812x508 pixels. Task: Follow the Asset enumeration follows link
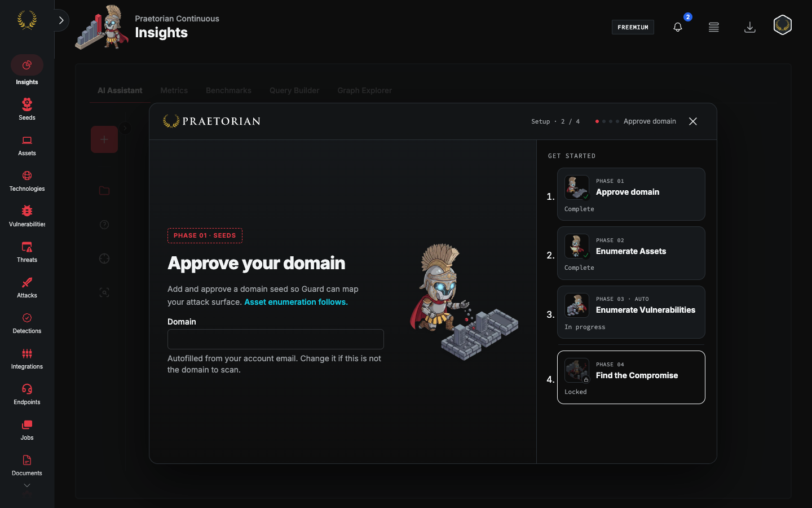[x=296, y=302]
